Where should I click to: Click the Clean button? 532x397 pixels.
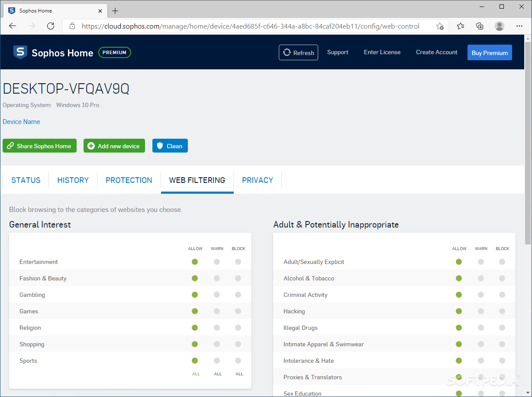point(170,146)
